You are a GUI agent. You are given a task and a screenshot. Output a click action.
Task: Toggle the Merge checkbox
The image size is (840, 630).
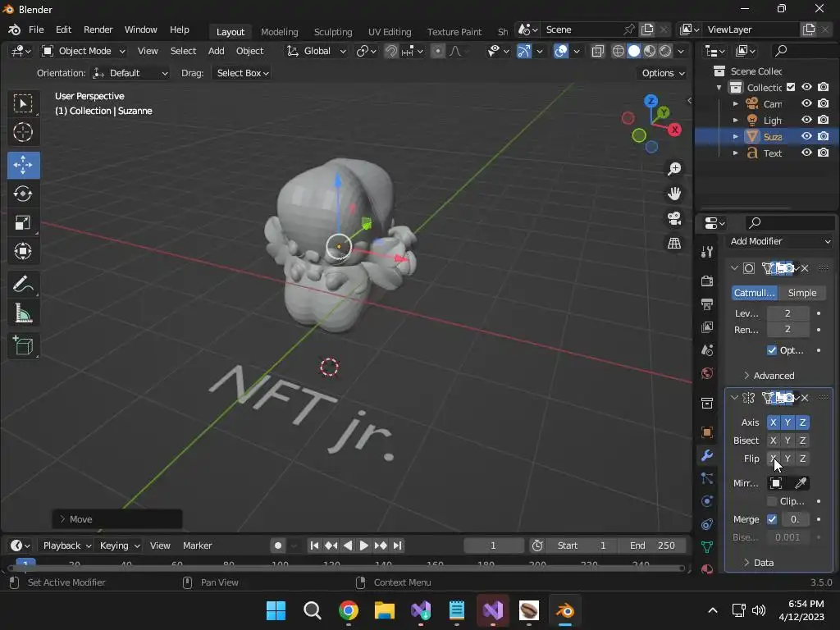771,519
